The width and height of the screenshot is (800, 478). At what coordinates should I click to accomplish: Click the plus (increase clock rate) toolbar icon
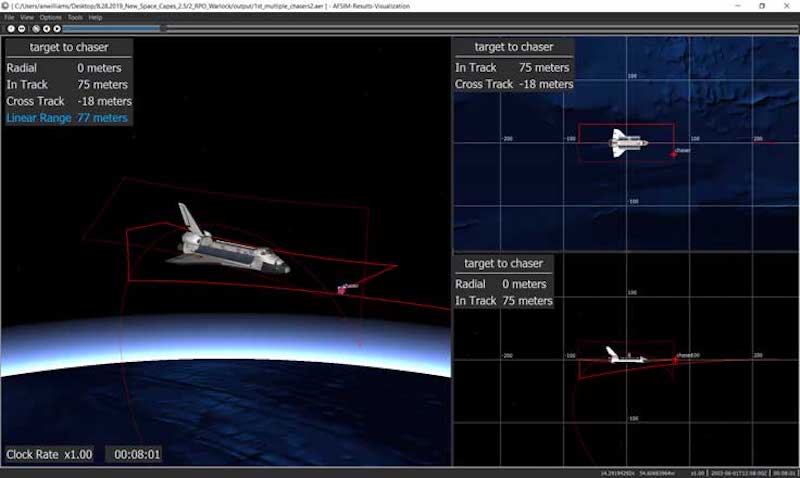click(10, 28)
